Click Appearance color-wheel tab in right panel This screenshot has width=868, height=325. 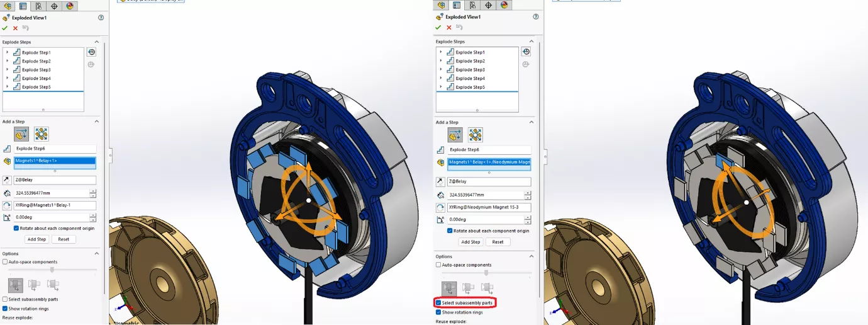click(x=503, y=5)
